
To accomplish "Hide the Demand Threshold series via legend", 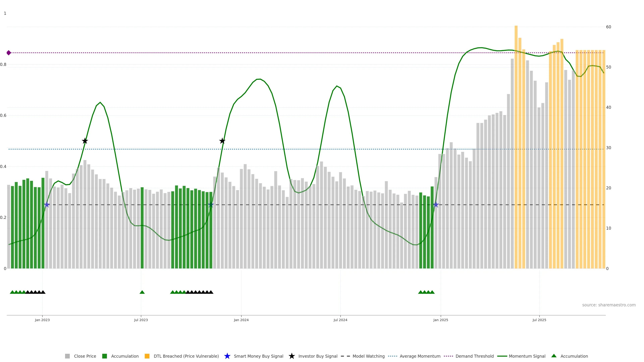I will 474,356.
